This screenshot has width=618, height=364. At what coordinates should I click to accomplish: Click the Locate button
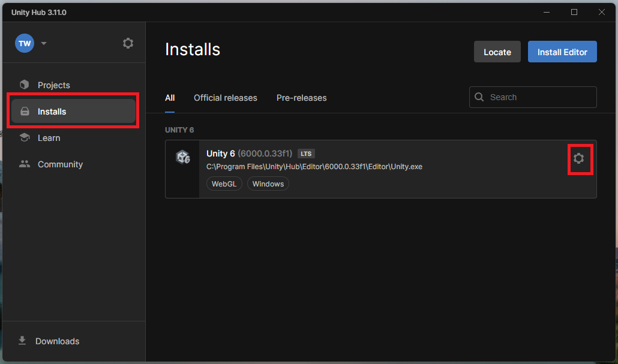(x=497, y=52)
